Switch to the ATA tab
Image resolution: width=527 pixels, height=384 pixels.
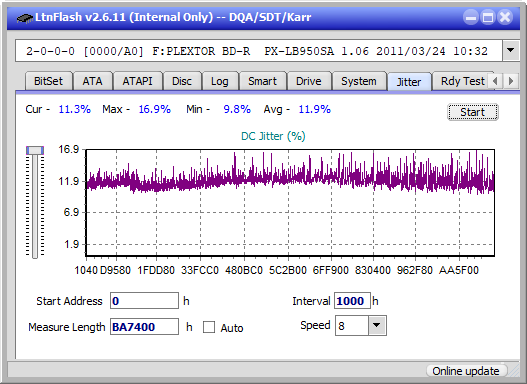pos(92,81)
